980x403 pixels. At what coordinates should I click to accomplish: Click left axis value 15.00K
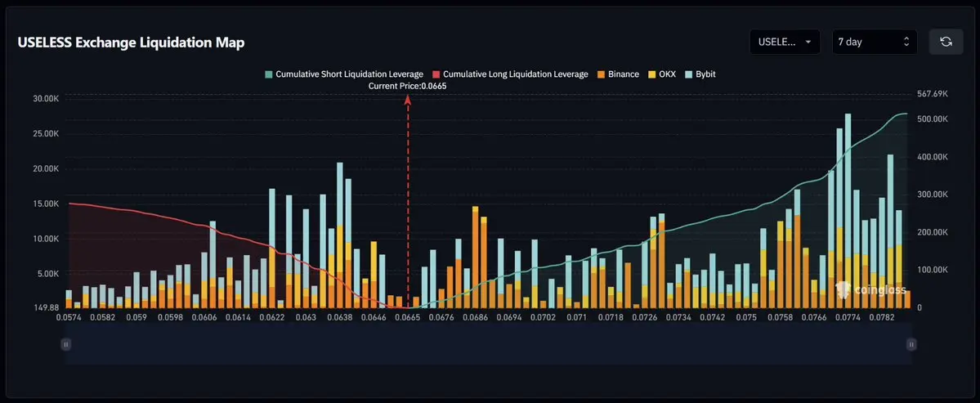tap(47, 204)
